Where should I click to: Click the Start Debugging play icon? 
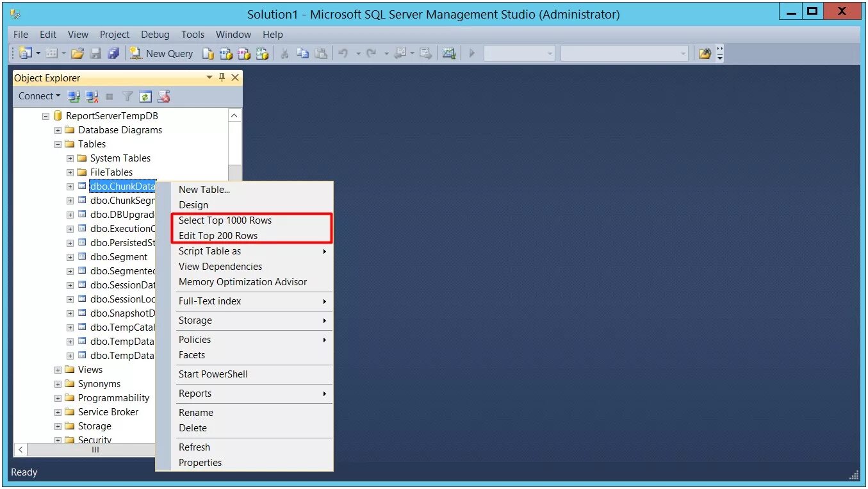pos(472,54)
